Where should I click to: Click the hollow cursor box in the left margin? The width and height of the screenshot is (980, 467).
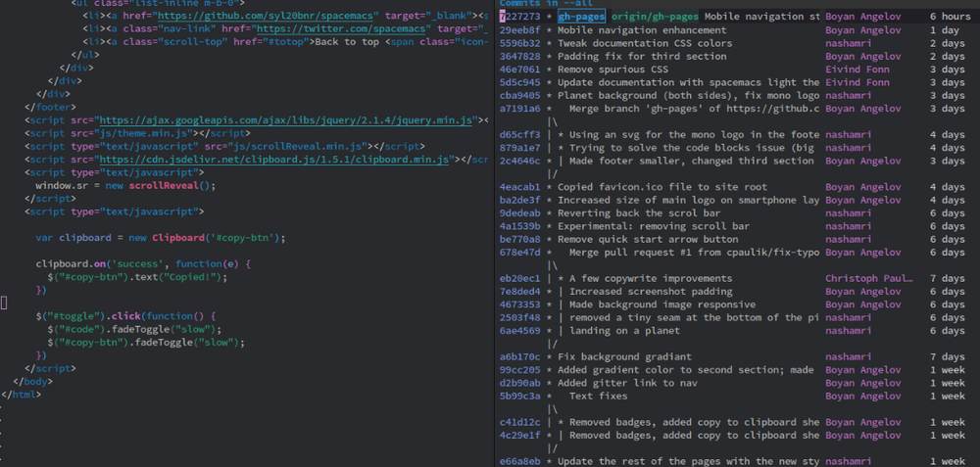tap(4, 304)
